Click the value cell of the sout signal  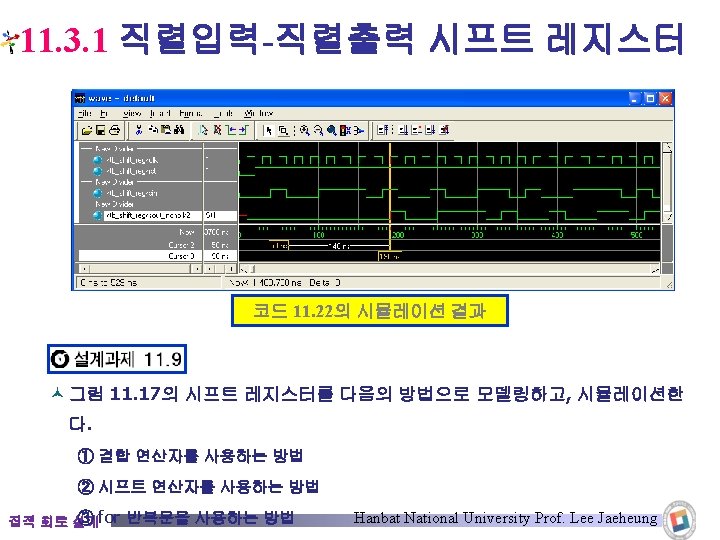pos(220,215)
